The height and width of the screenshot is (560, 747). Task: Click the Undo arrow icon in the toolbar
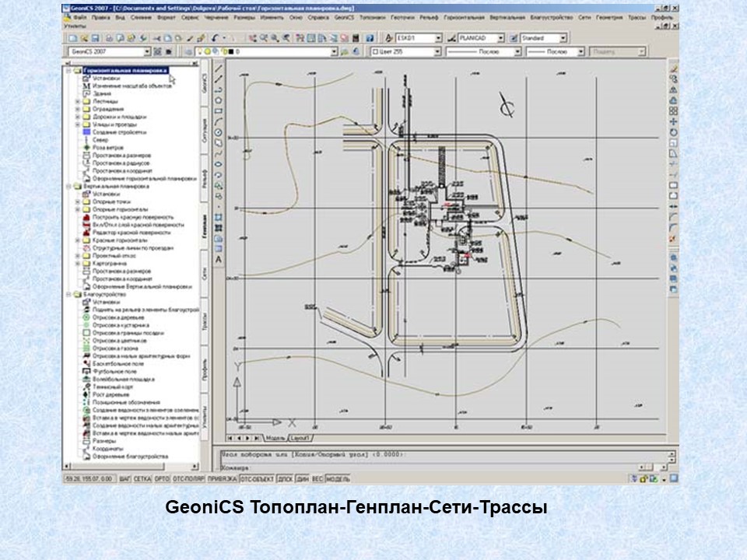pyautogui.click(x=215, y=38)
